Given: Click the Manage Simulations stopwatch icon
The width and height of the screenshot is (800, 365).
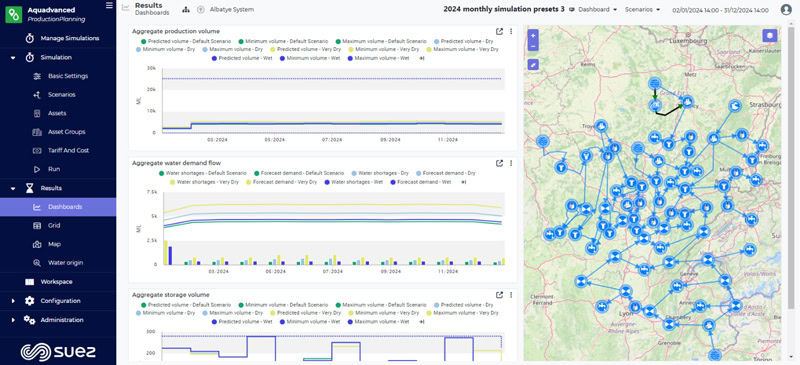Looking at the screenshot, I should tap(30, 38).
